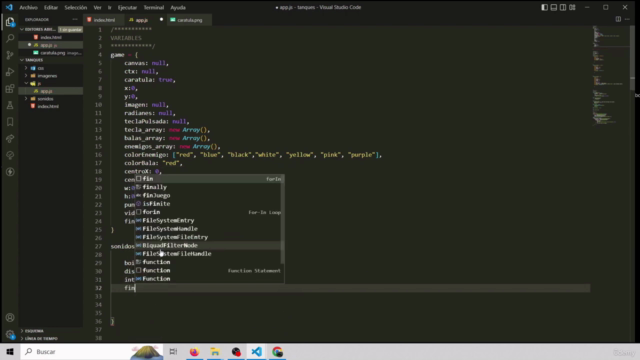
Task: Open the Archivo menu
Action: [x=29, y=7]
